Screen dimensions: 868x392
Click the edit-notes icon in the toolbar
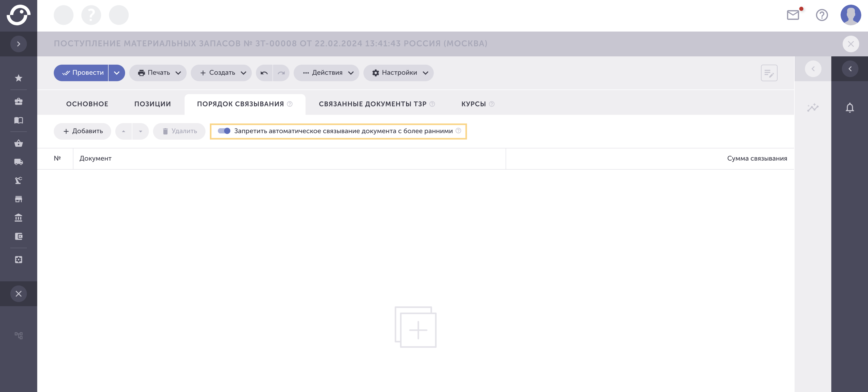769,73
